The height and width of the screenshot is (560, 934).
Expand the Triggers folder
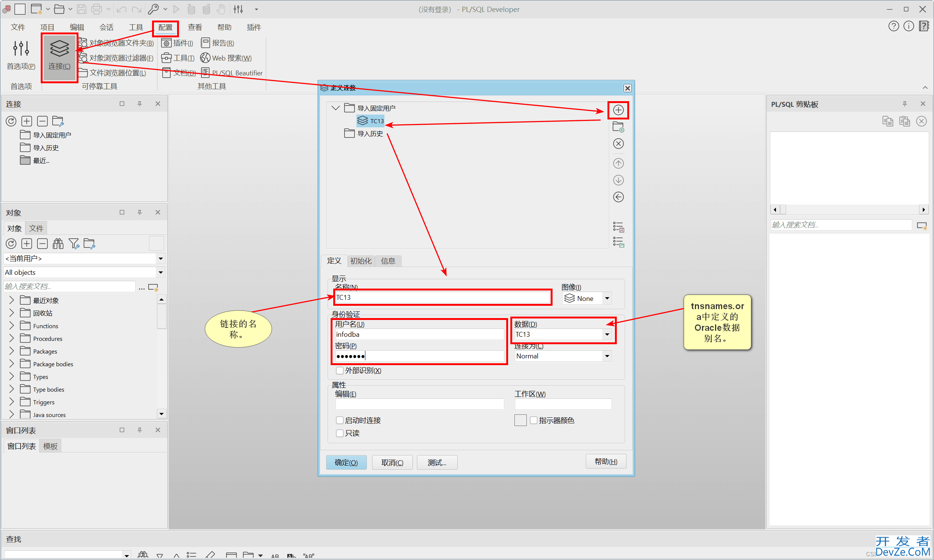click(x=11, y=402)
